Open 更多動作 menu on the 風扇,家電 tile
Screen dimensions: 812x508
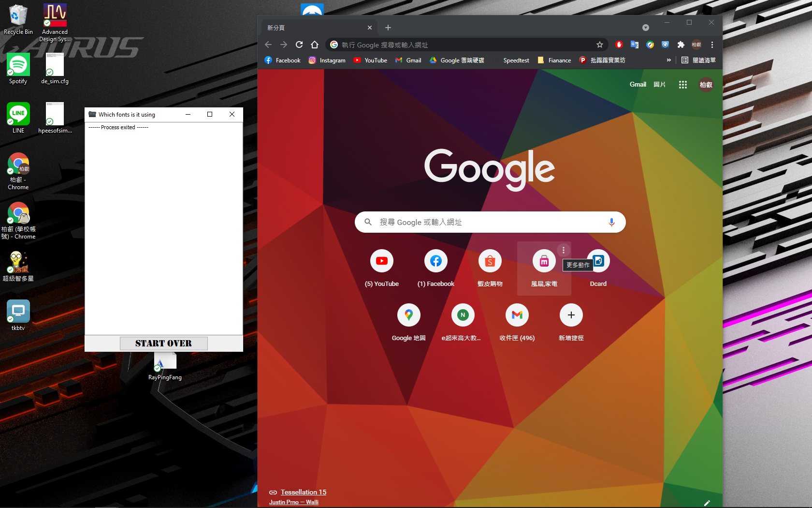point(564,250)
